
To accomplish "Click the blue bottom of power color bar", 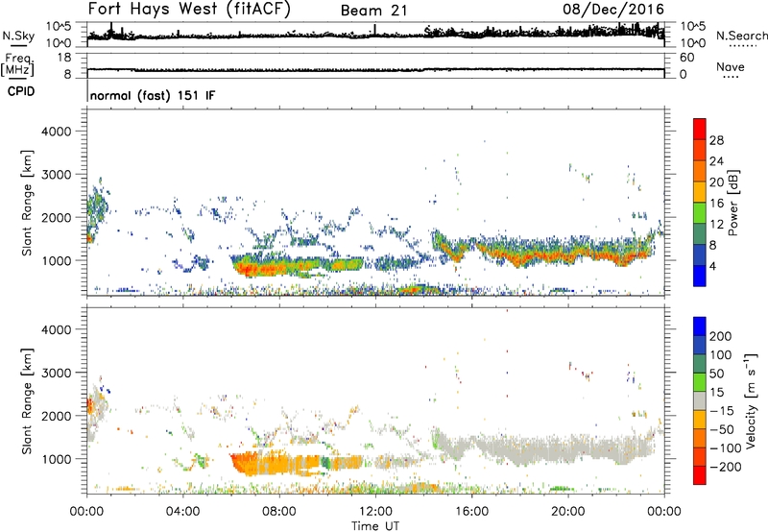I will coord(700,277).
